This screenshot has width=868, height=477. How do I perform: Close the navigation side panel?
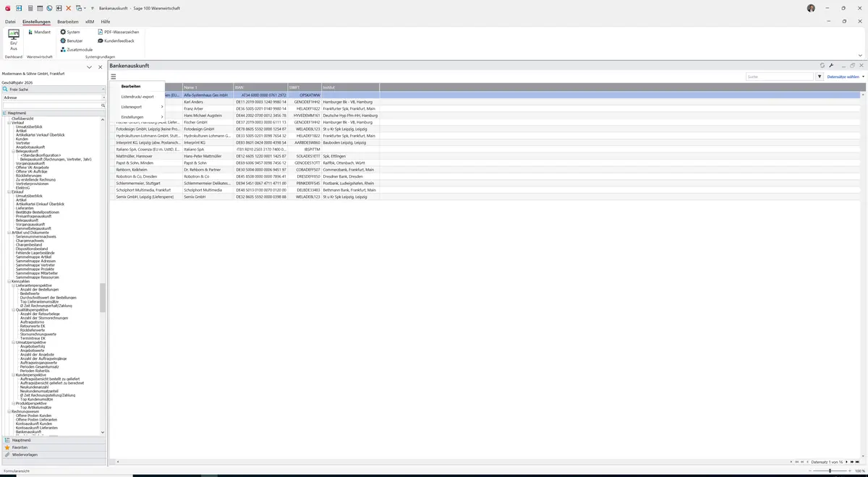pos(99,67)
